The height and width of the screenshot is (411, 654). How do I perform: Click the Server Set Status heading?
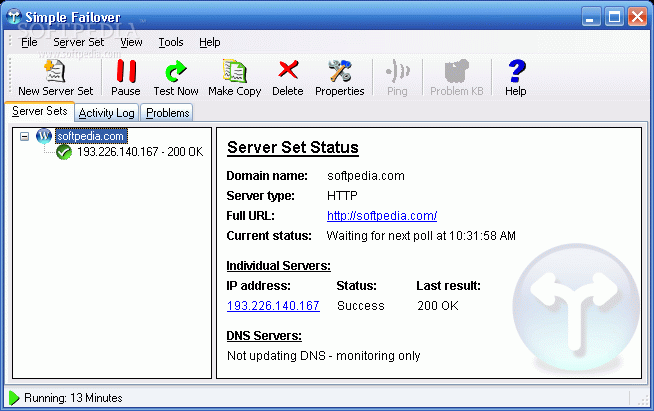click(x=293, y=148)
